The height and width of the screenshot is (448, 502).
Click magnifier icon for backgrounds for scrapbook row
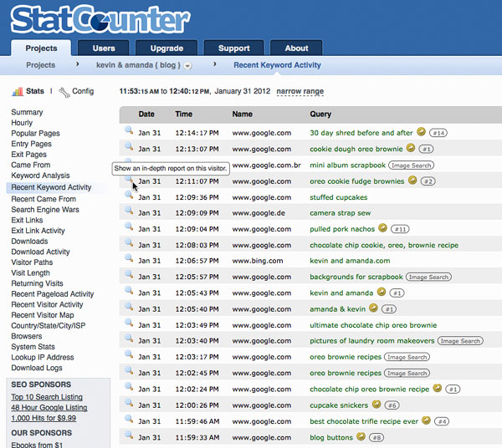point(129,274)
